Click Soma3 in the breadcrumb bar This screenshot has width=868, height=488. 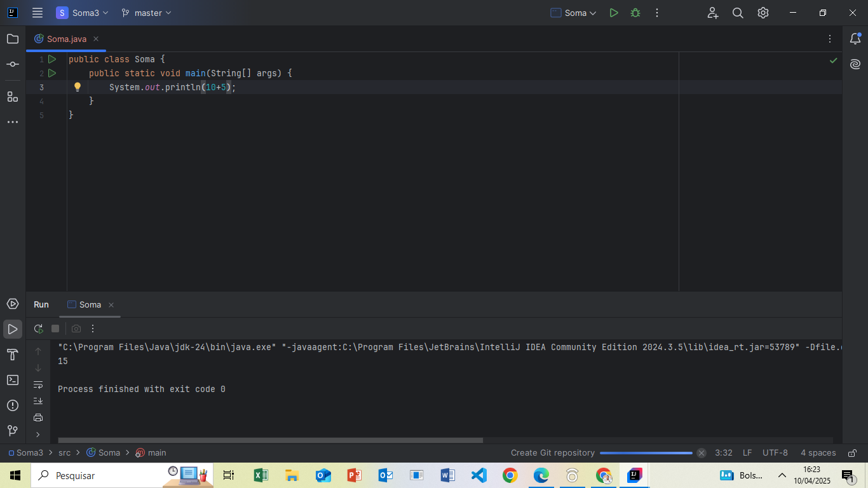(x=25, y=453)
